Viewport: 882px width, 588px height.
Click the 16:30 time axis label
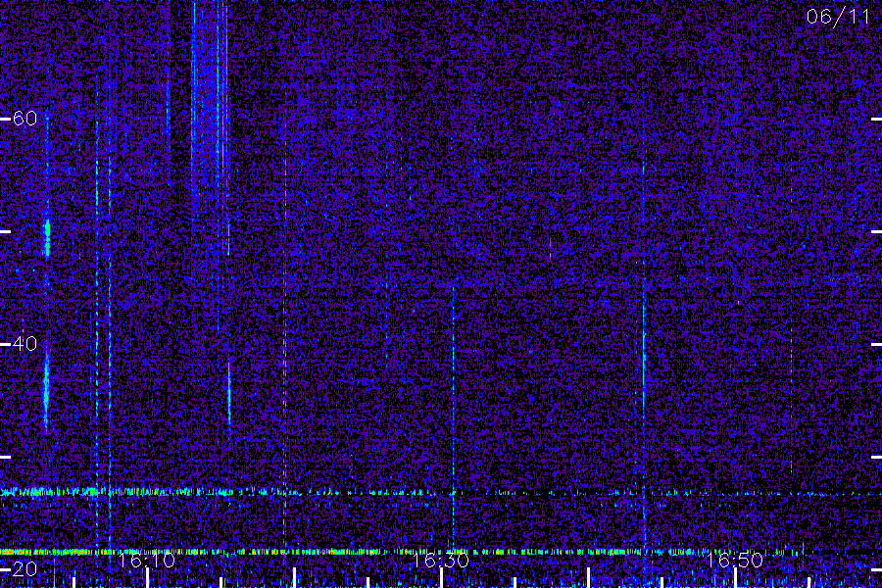(x=440, y=560)
